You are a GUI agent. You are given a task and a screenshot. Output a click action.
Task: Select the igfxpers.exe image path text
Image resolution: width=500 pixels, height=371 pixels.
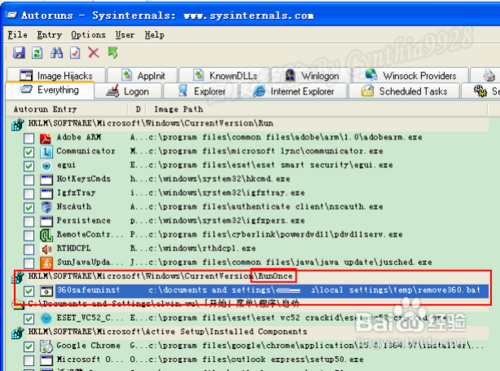click(227, 221)
